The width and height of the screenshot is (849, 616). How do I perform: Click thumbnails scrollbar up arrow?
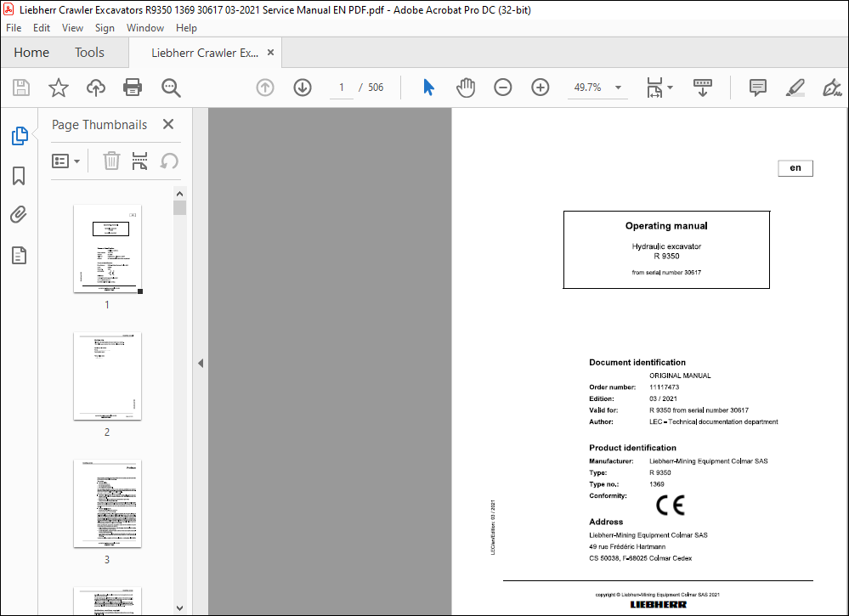coord(180,193)
